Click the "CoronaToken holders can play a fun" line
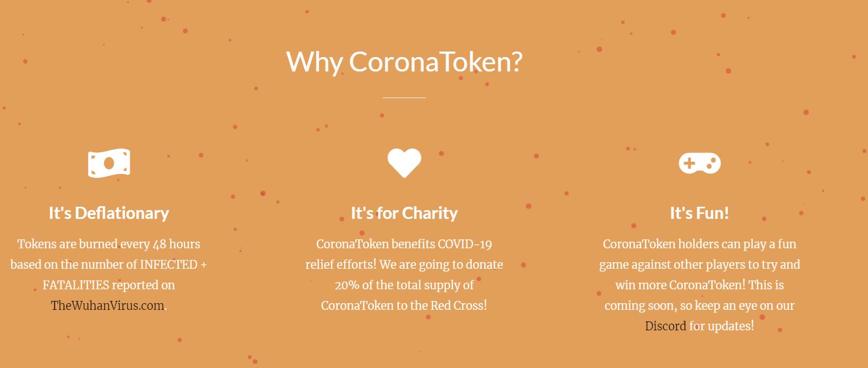 (700, 244)
